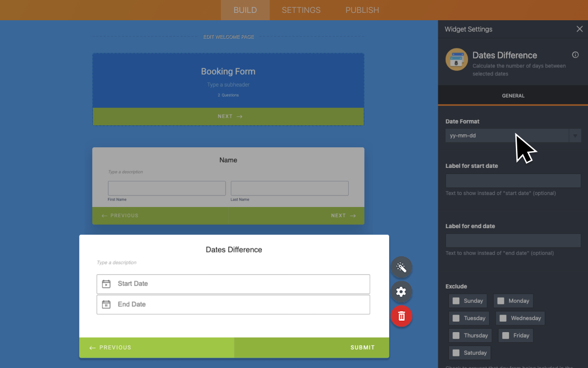
Task: Open widget settings gear icon
Action: [401, 292]
